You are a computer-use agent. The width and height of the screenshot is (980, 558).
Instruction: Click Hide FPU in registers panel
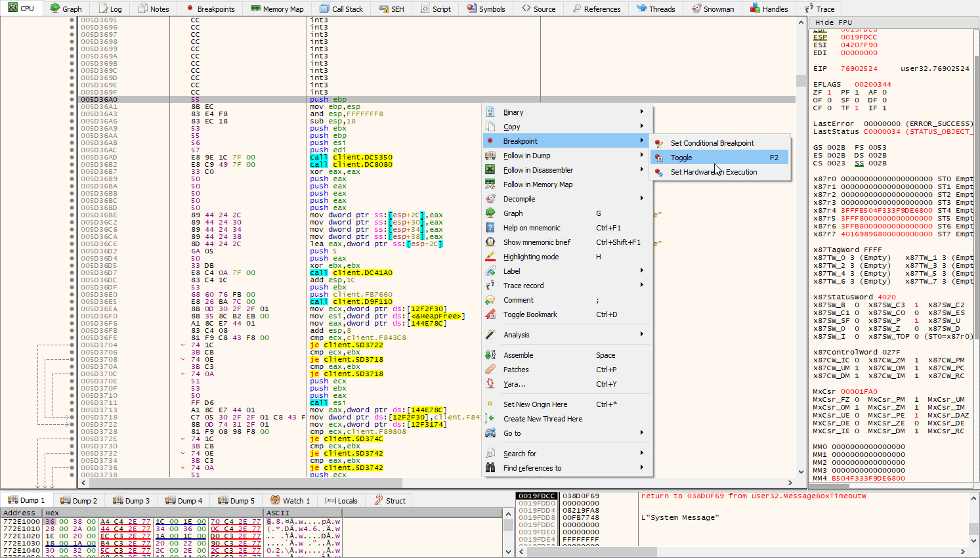coord(834,22)
